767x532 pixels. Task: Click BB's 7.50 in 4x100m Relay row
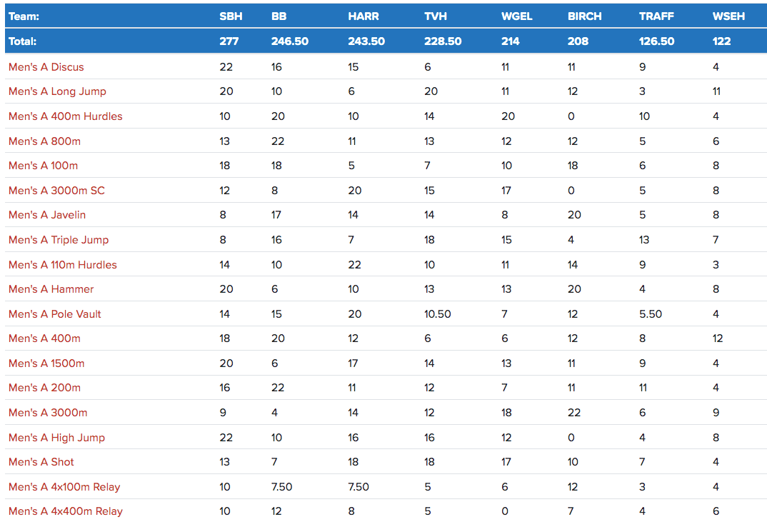[x=282, y=487]
